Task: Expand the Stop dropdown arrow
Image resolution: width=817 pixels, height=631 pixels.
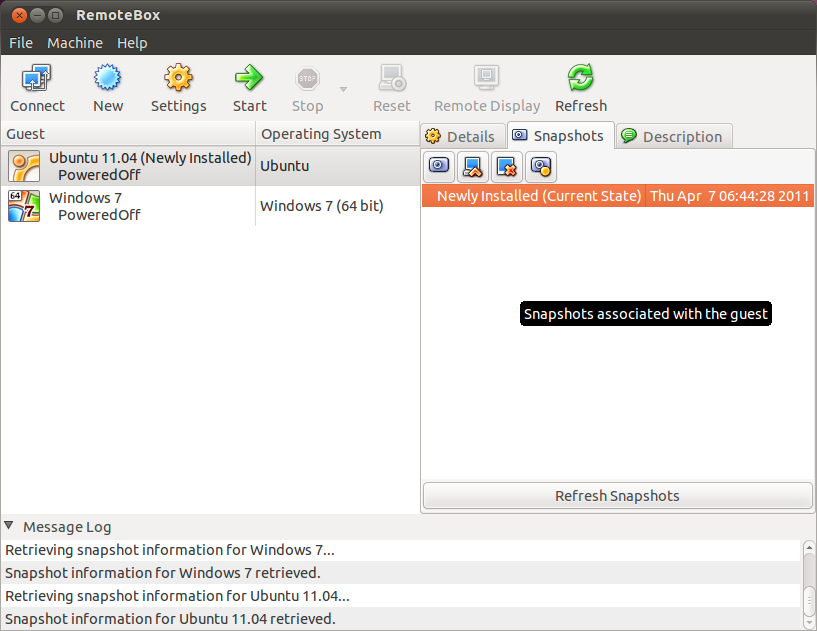Action: pos(343,89)
